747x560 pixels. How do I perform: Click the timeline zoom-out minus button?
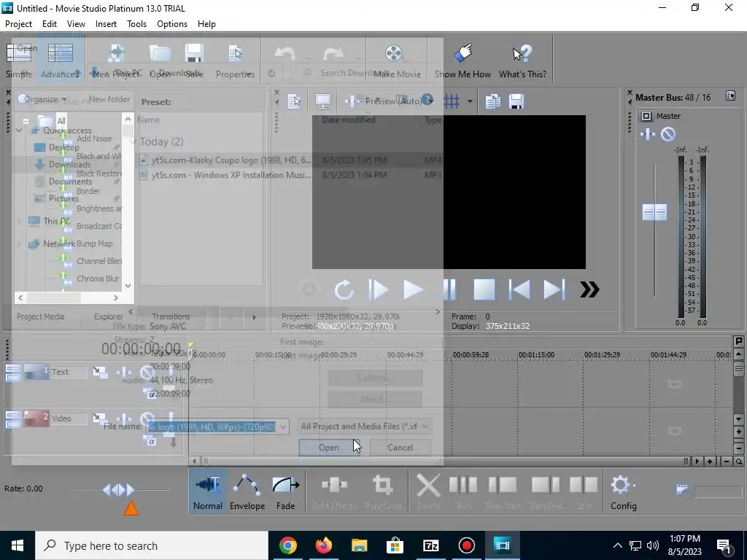727,461
